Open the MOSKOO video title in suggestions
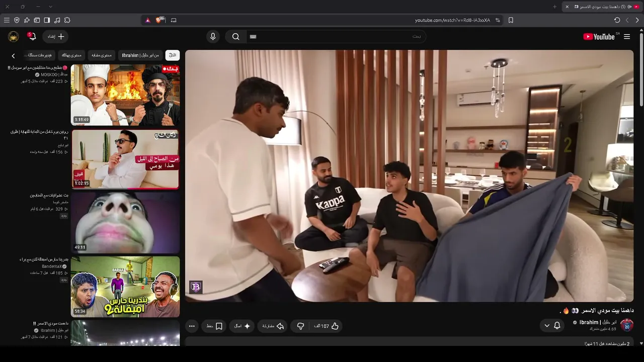Viewport: 644px width, 362px height. click(37, 67)
